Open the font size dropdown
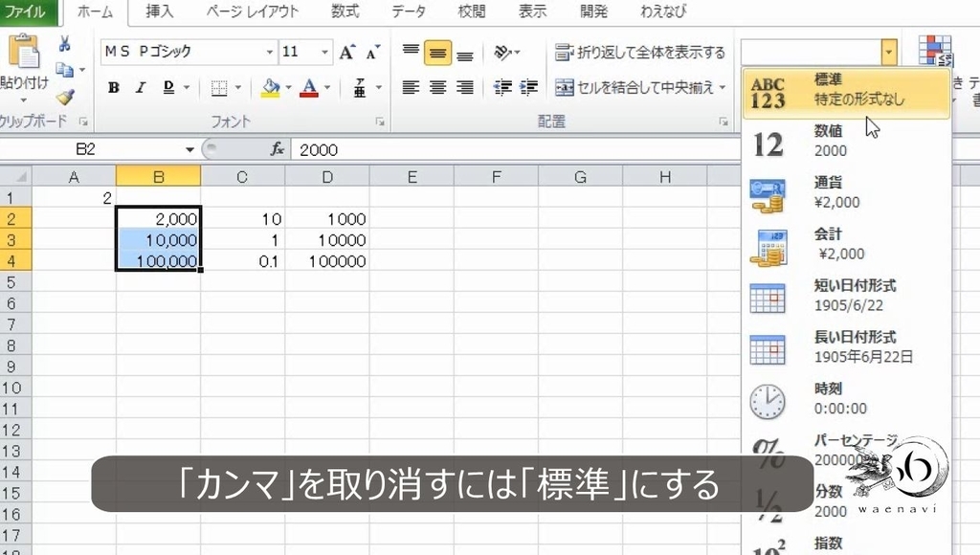 [x=325, y=52]
